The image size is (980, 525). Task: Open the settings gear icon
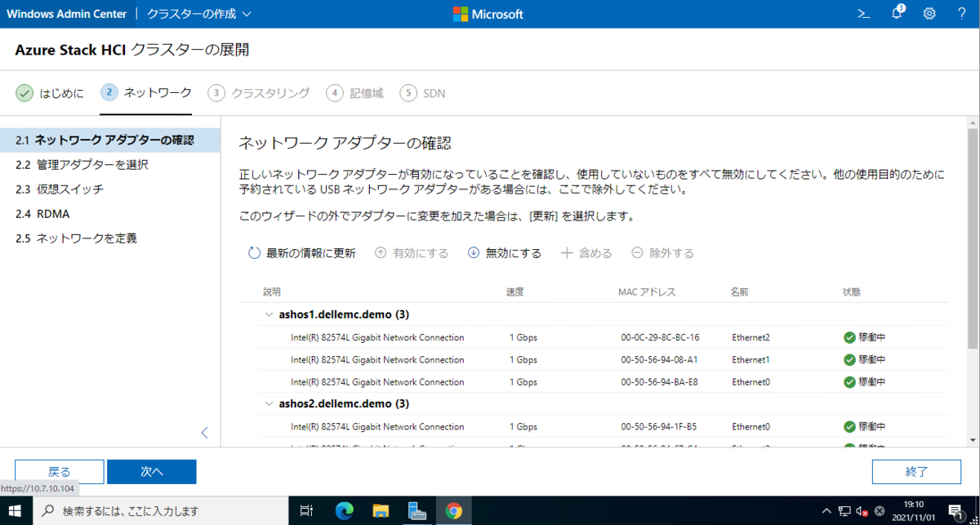click(929, 14)
